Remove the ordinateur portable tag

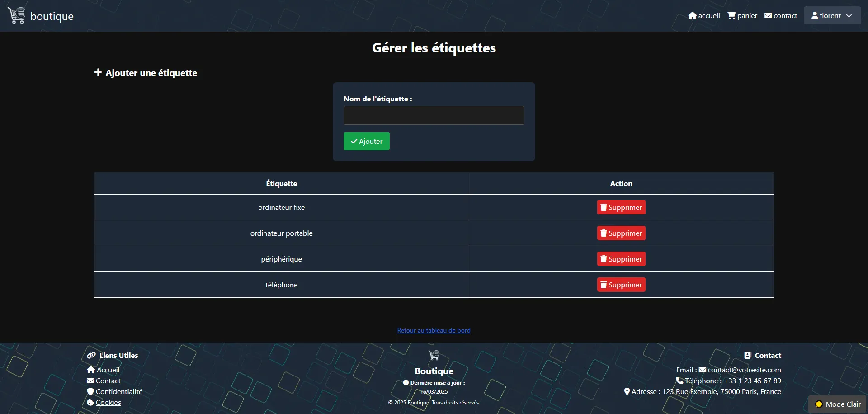click(621, 233)
